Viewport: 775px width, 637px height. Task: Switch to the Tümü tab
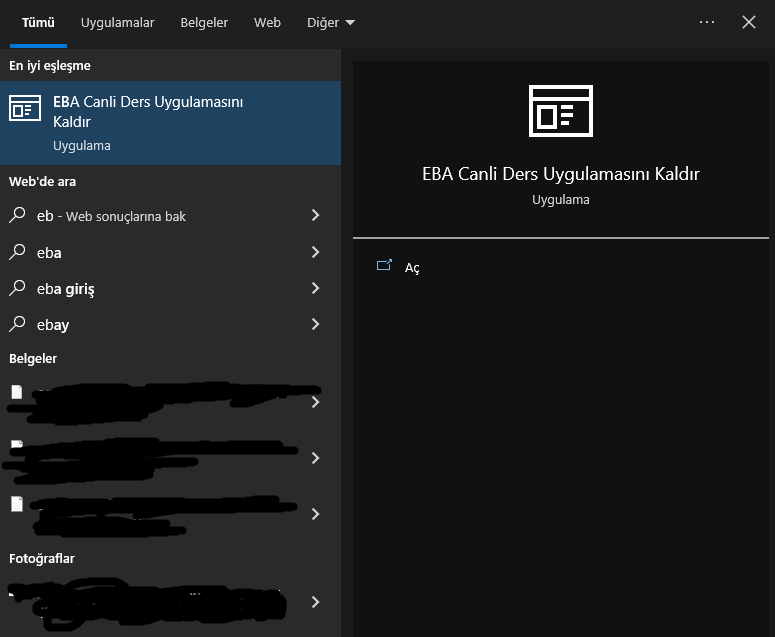click(38, 23)
